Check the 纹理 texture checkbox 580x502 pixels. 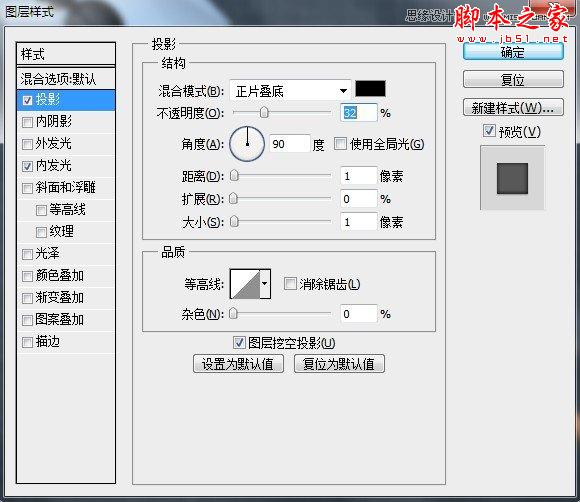point(41,232)
